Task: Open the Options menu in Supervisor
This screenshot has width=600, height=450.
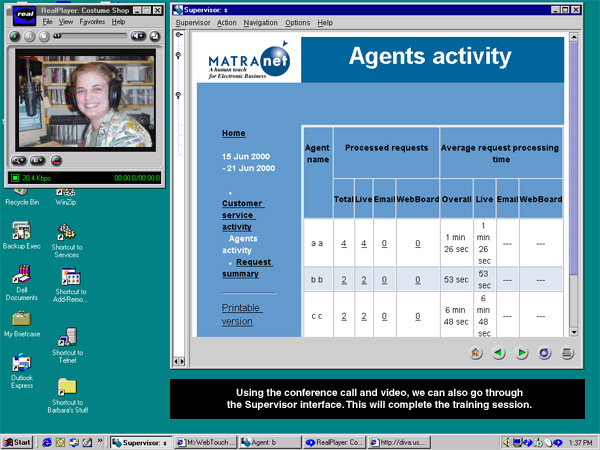Action: pos(297,23)
